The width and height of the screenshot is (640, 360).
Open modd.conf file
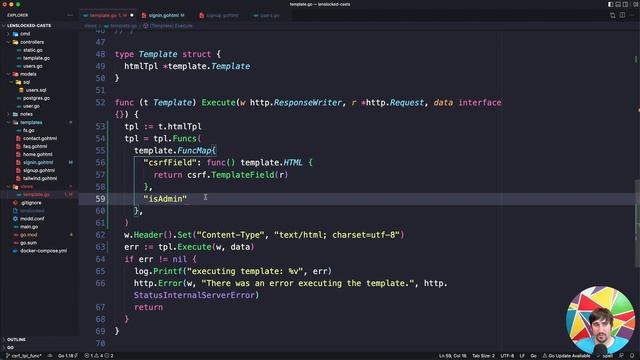[32, 219]
